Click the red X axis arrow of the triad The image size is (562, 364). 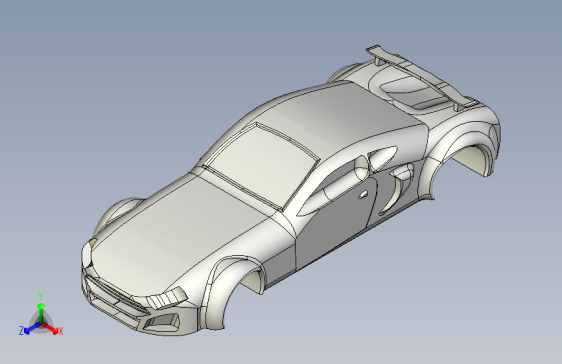[50, 328]
